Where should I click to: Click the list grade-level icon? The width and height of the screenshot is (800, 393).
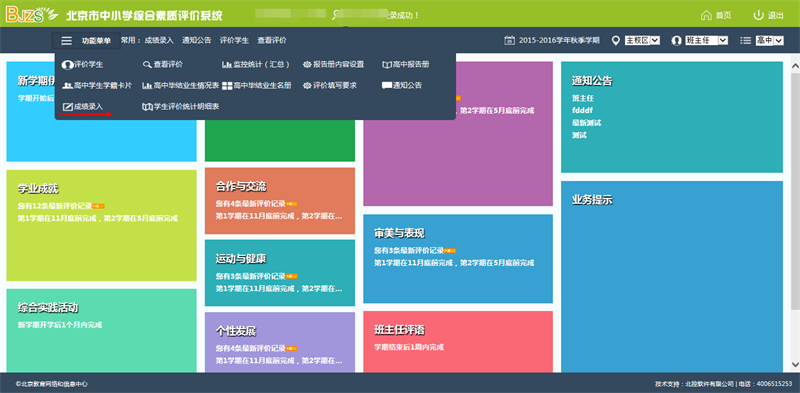click(746, 40)
